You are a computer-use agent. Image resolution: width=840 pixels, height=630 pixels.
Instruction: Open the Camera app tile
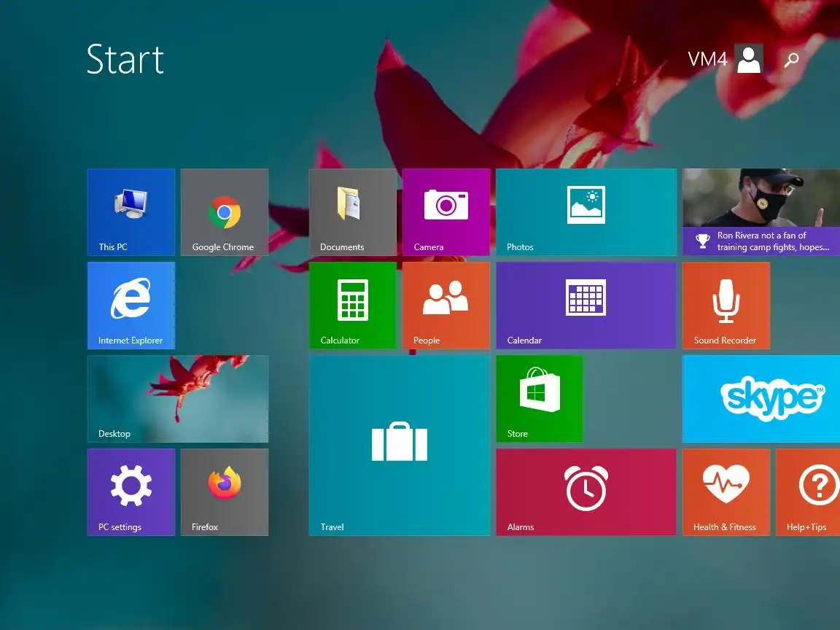click(446, 212)
